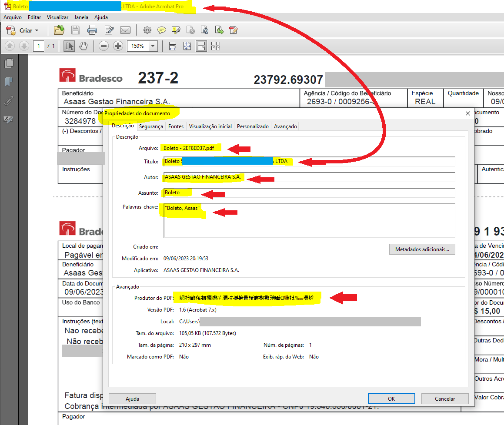This screenshot has width=504, height=425.
Task: Click the open file folder icon
Action: (x=59, y=30)
